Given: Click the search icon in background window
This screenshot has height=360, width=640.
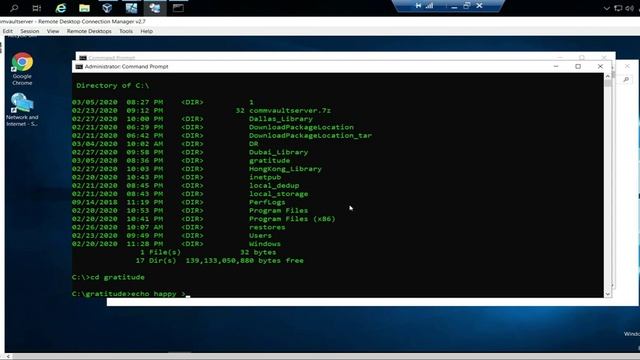Looking at the screenshot, I should tap(626, 80).
